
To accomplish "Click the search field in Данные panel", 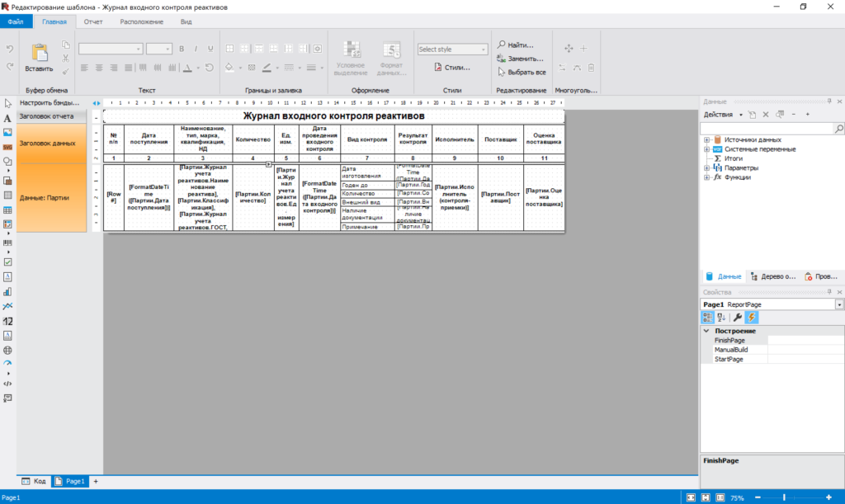I will click(767, 129).
